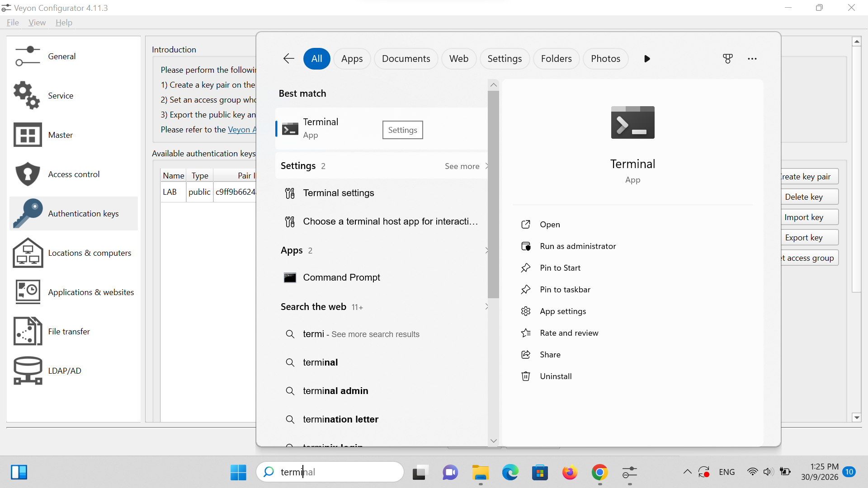This screenshot has width=868, height=488.
Task: Open the General settings page icon
Action: (28, 56)
